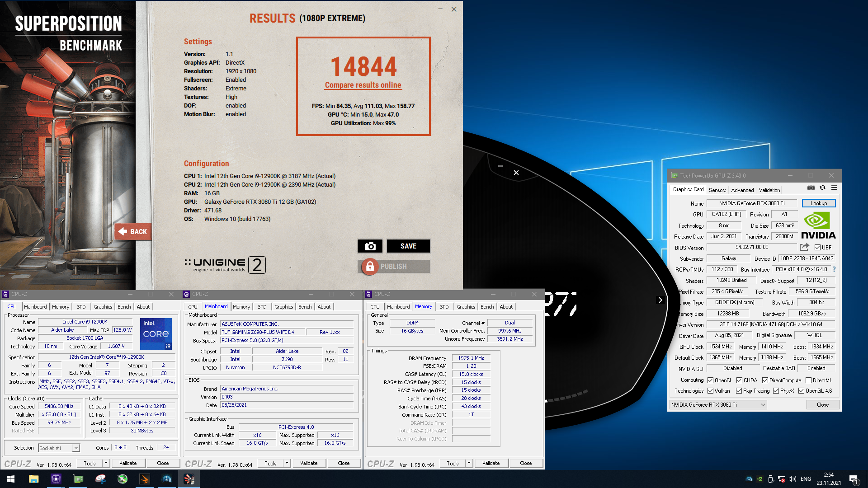Toggle UEFI checkbox in GPU-Z

pos(817,248)
